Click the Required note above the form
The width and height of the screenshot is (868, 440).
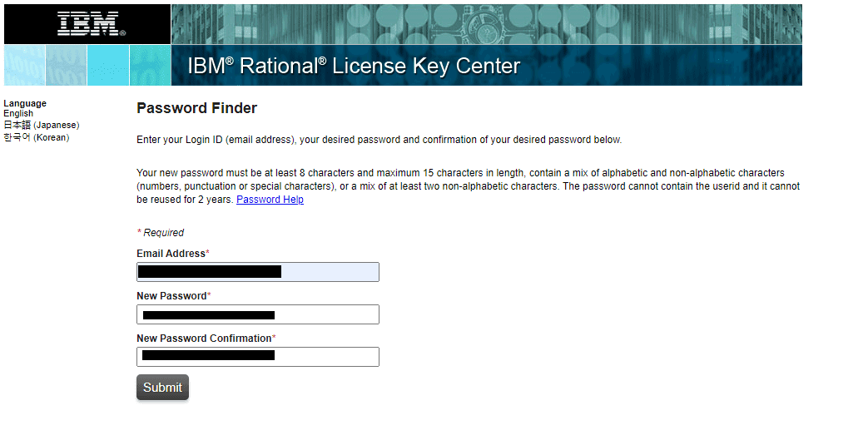click(x=161, y=233)
